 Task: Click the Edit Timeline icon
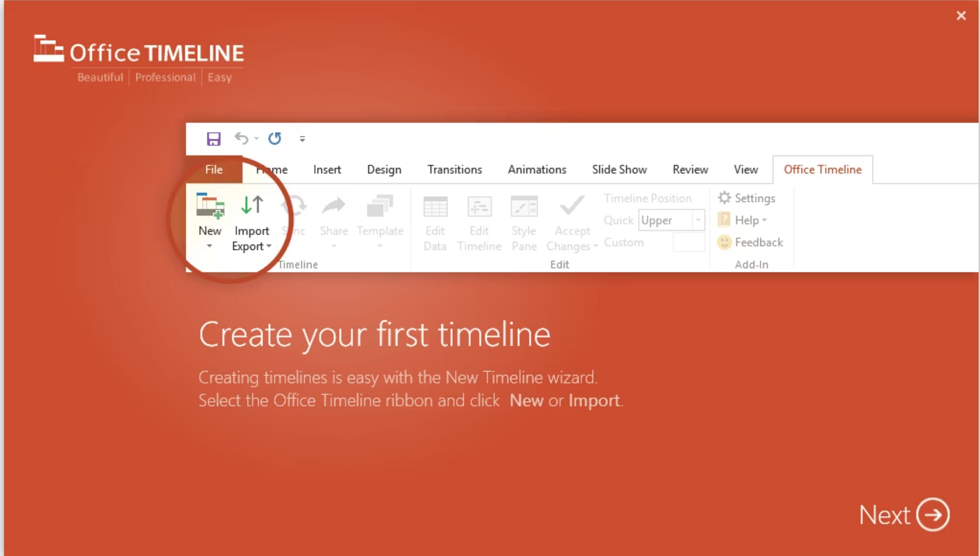tap(479, 207)
